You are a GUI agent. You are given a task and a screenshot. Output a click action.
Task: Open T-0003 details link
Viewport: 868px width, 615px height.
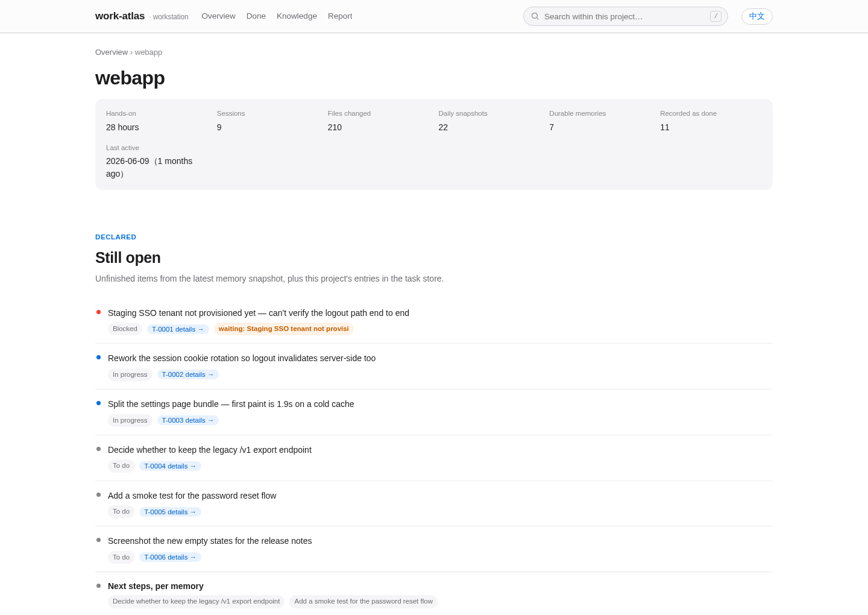[x=188, y=420]
